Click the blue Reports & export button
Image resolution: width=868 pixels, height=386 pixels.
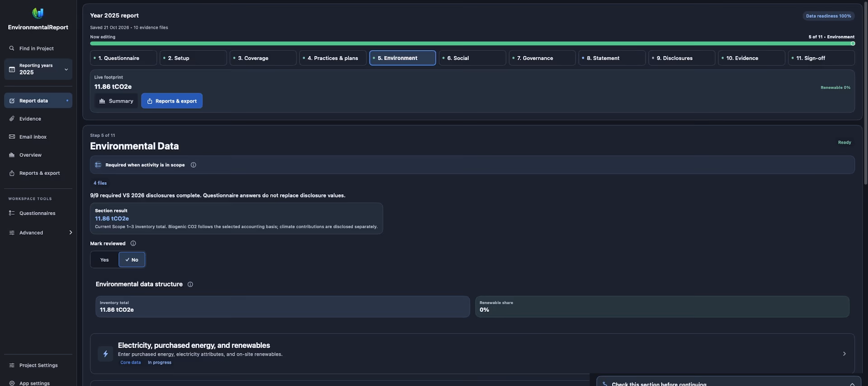172,101
